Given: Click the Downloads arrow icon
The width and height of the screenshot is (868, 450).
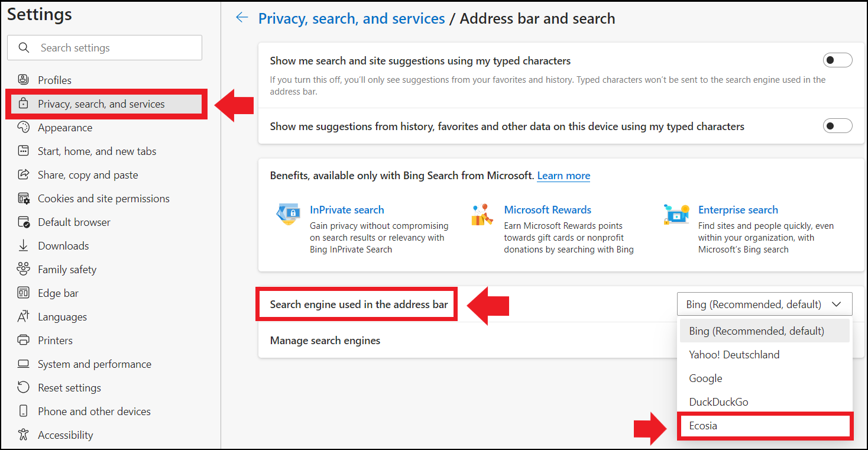Looking at the screenshot, I should point(23,245).
